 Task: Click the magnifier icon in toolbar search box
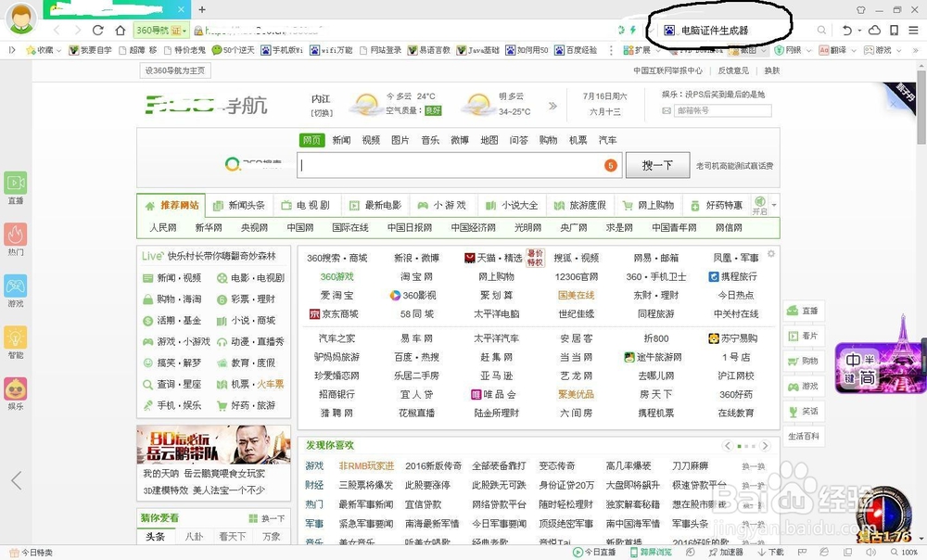click(x=821, y=31)
